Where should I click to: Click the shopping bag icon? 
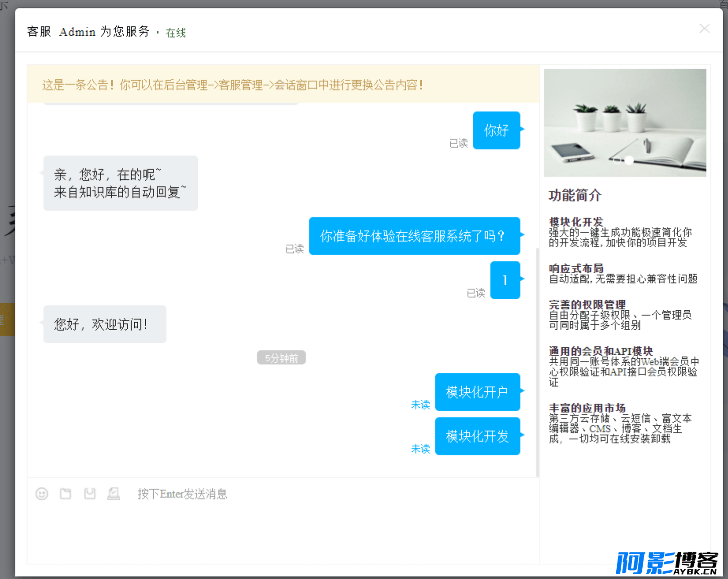coord(90,493)
